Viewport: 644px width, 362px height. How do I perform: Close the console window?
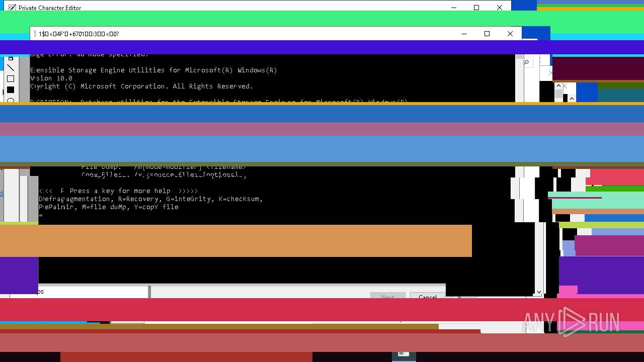click(x=510, y=34)
